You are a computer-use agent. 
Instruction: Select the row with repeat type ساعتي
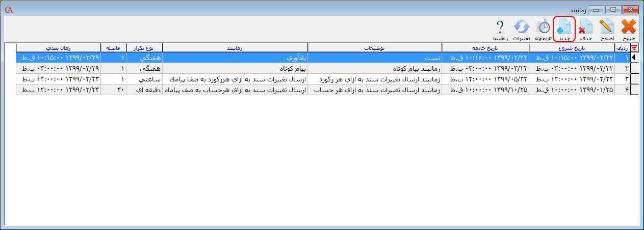[x=144, y=79]
